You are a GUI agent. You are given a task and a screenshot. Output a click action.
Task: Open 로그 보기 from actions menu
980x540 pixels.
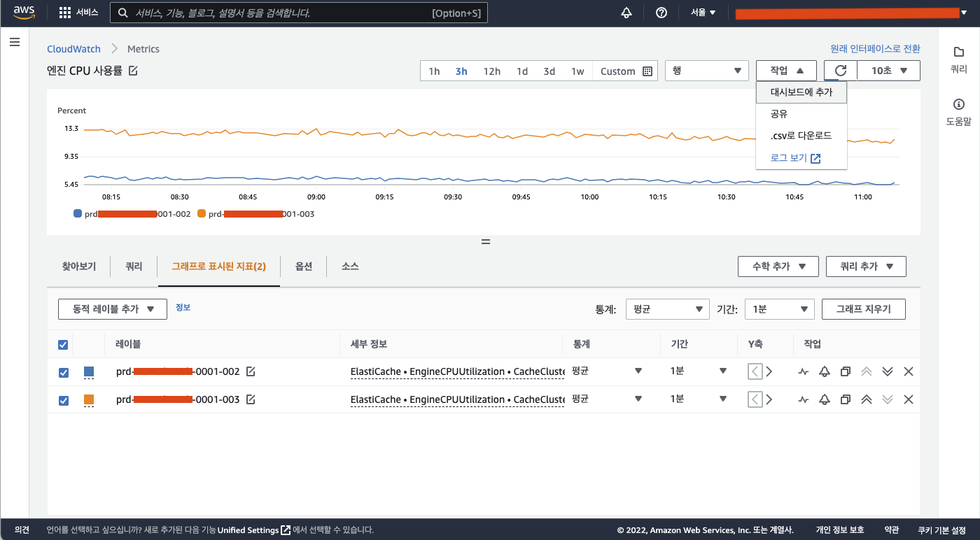pos(801,158)
